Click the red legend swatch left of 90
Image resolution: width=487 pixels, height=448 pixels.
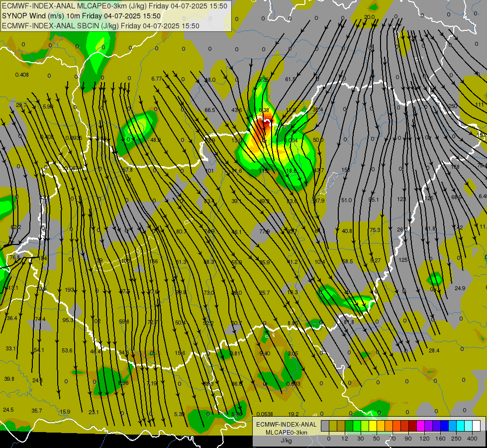405,426
